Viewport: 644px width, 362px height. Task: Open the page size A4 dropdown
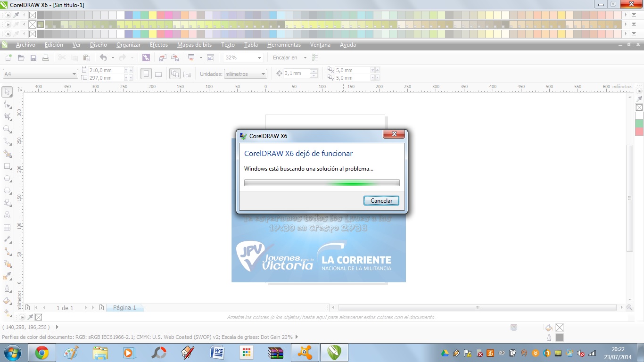74,74
